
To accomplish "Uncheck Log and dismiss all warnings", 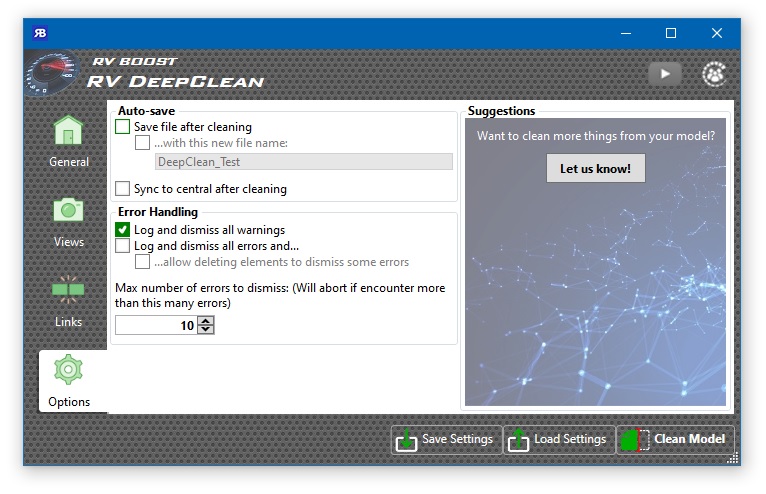I will pos(122,230).
